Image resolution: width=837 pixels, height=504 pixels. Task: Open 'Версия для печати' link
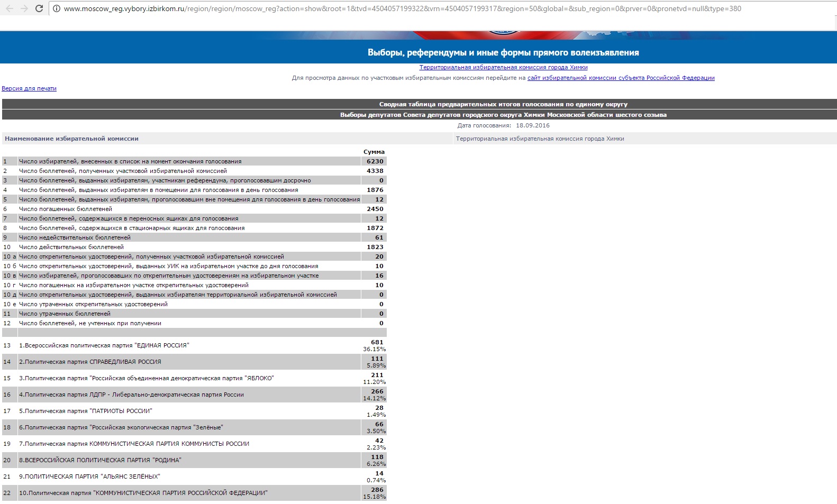tap(29, 88)
